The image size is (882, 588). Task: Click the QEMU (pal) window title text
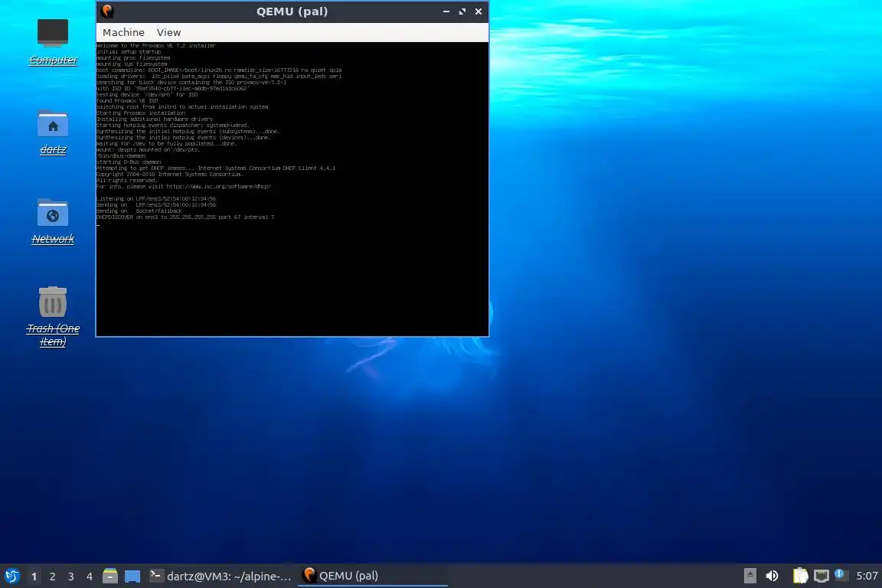click(x=292, y=11)
